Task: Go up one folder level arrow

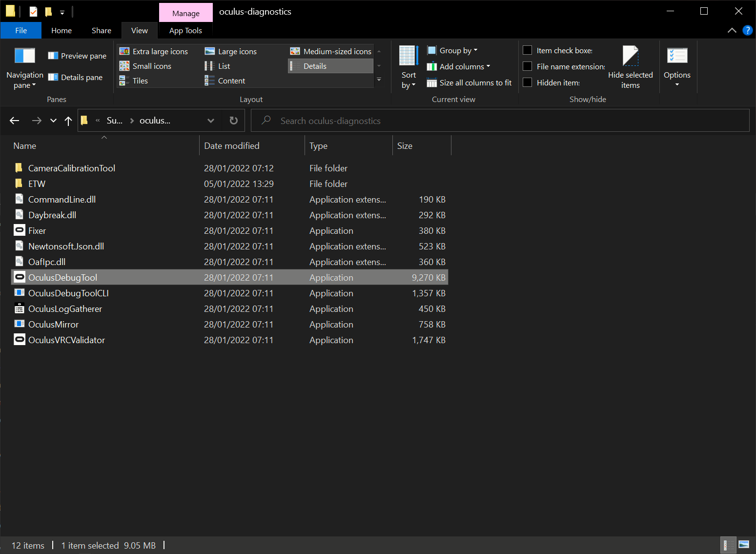Action: (x=68, y=121)
